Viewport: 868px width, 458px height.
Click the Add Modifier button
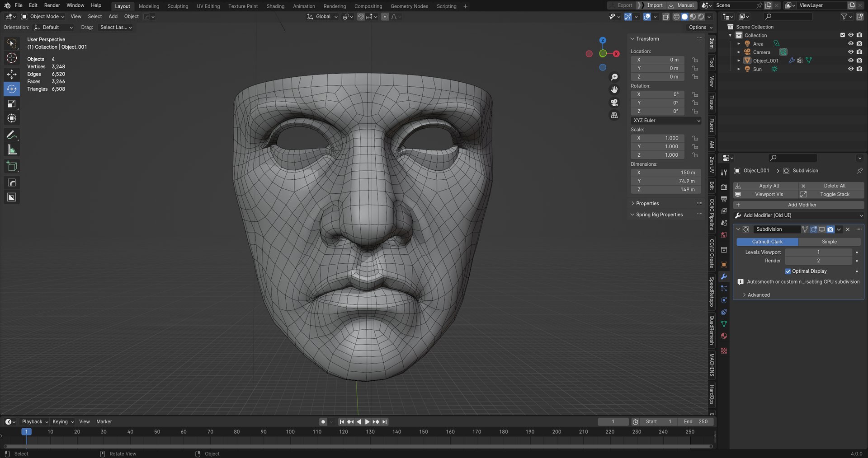pyautogui.click(x=798, y=205)
